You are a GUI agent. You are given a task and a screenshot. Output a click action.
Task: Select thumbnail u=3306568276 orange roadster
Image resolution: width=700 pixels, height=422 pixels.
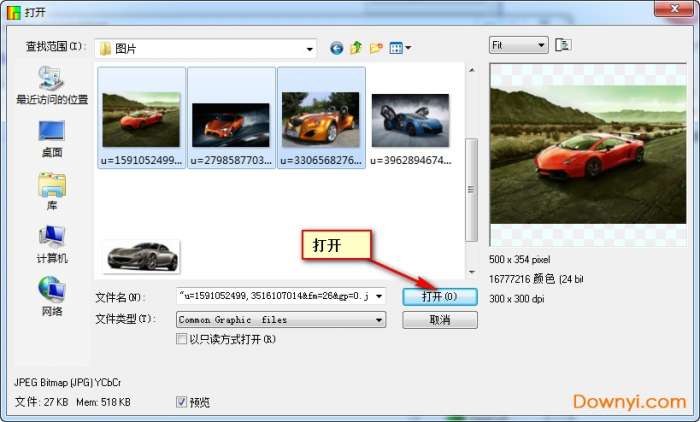point(321,118)
